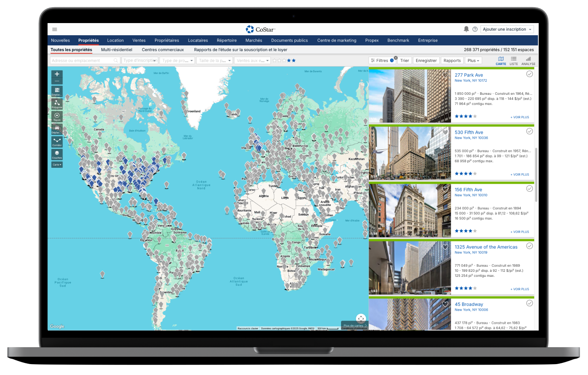The width and height of the screenshot is (588, 375).
Task: Click the Enregistrer button
Action: coord(426,60)
